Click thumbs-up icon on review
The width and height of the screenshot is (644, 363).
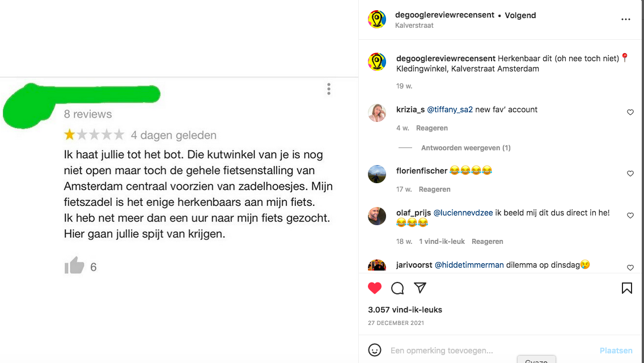[74, 265]
